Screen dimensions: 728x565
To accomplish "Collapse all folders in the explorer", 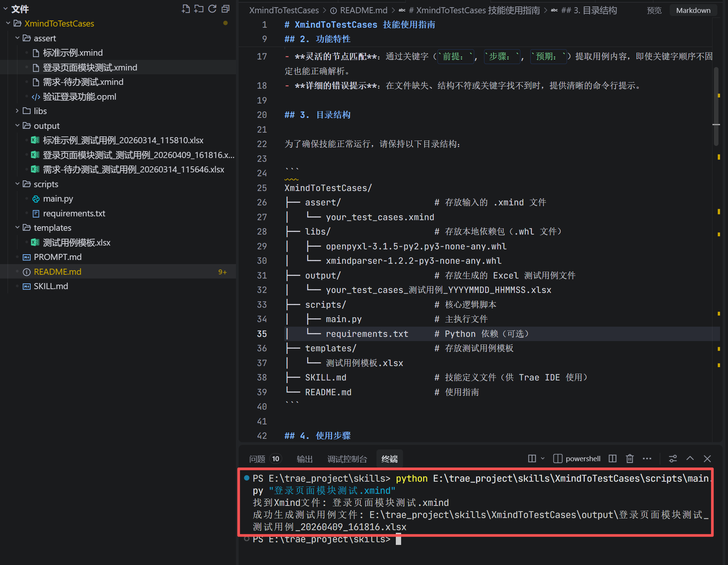I will [225, 9].
